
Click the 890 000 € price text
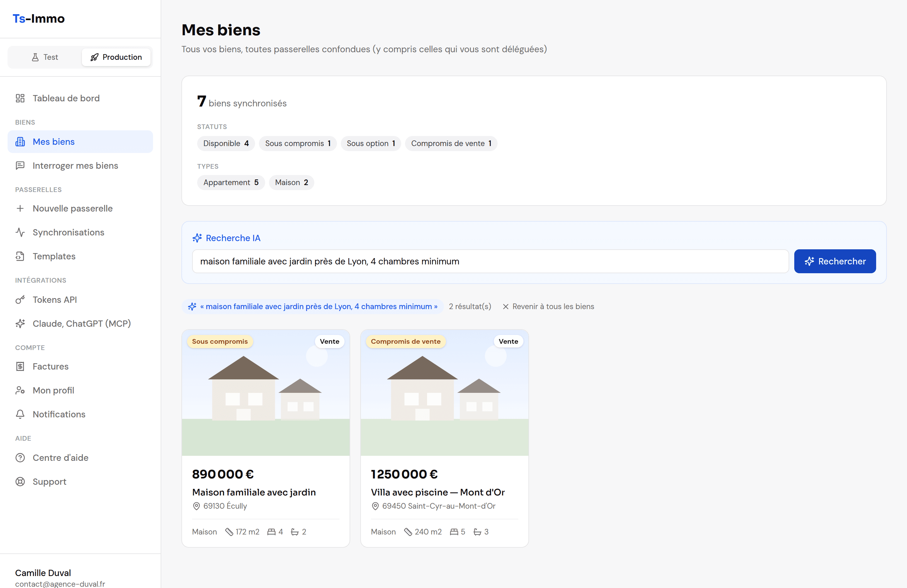coord(223,474)
